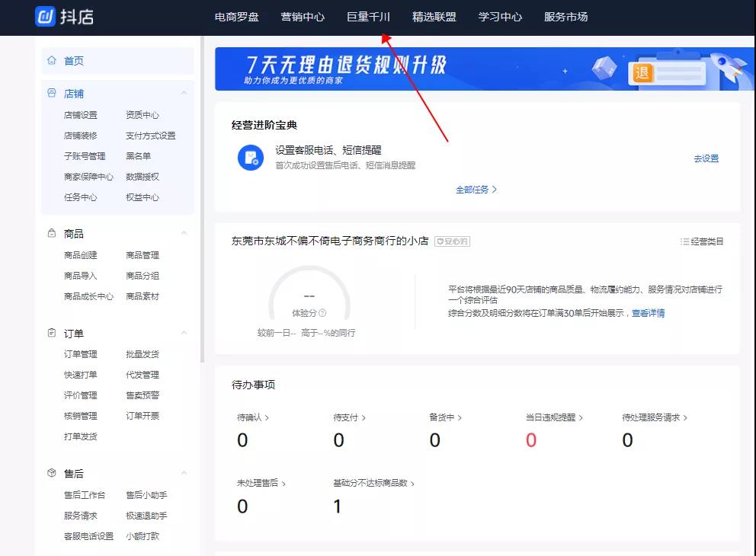This screenshot has width=756, height=556.
Task: Collapse the 店铺 section chevron
Action: click(184, 93)
